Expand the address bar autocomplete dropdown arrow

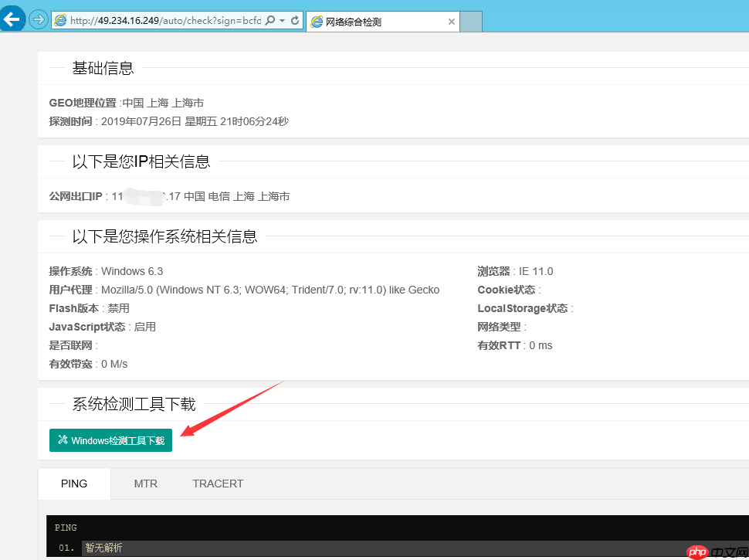pyautogui.click(x=282, y=21)
